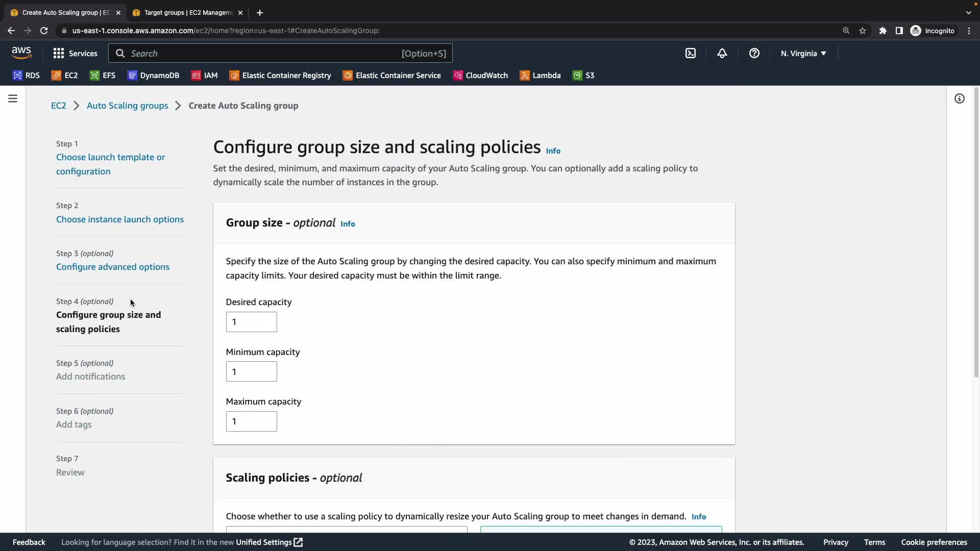Open notifications bell icon
This screenshot has height=551, width=980.
[x=722, y=53]
